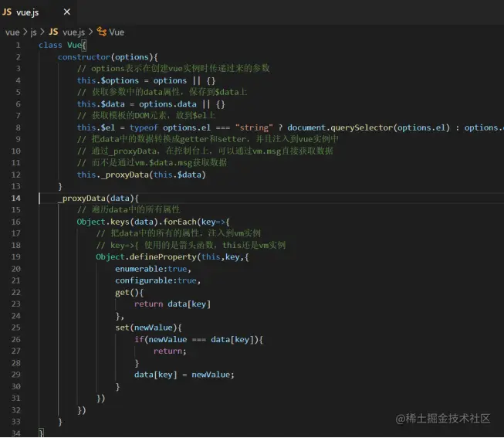The image size is (504, 438).
Task: Click 'this.$options = options || {}' line
Action: [146, 80]
